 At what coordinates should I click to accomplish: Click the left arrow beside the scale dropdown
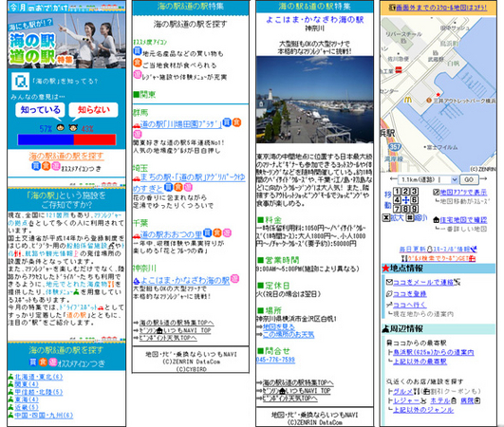pyautogui.click(x=393, y=179)
